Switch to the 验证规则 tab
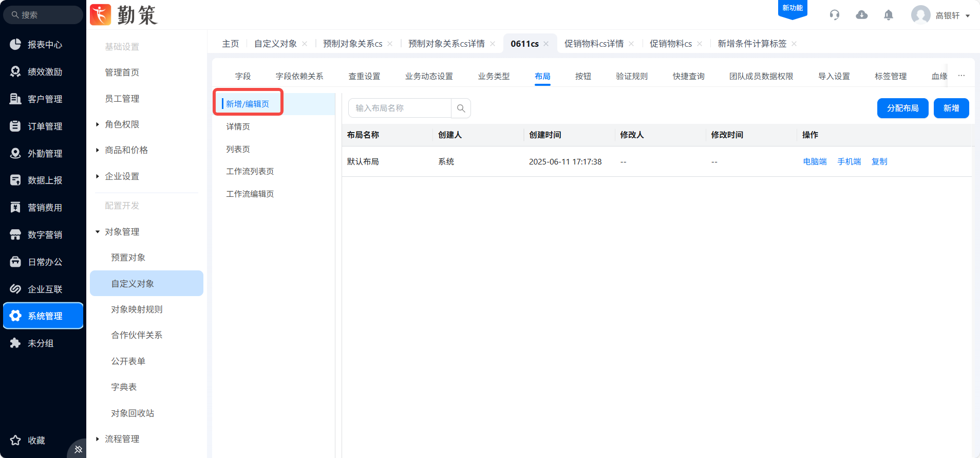The width and height of the screenshot is (980, 458). (632, 76)
